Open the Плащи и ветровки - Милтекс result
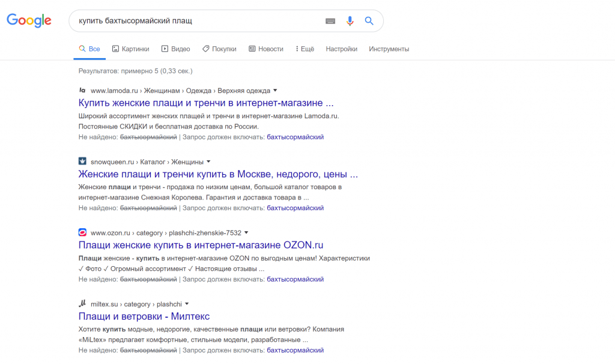This screenshot has width=615, height=364. coord(144,316)
